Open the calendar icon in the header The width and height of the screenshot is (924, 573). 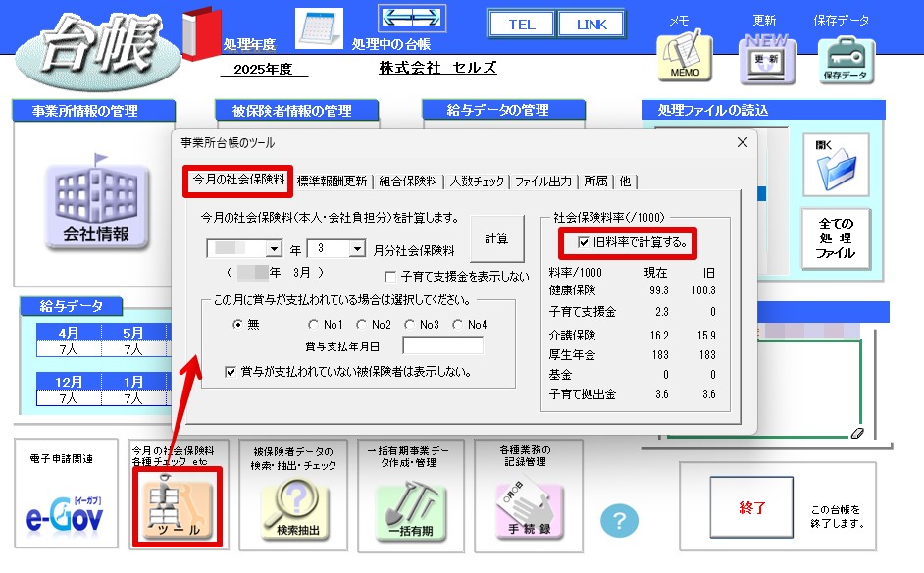[x=319, y=28]
